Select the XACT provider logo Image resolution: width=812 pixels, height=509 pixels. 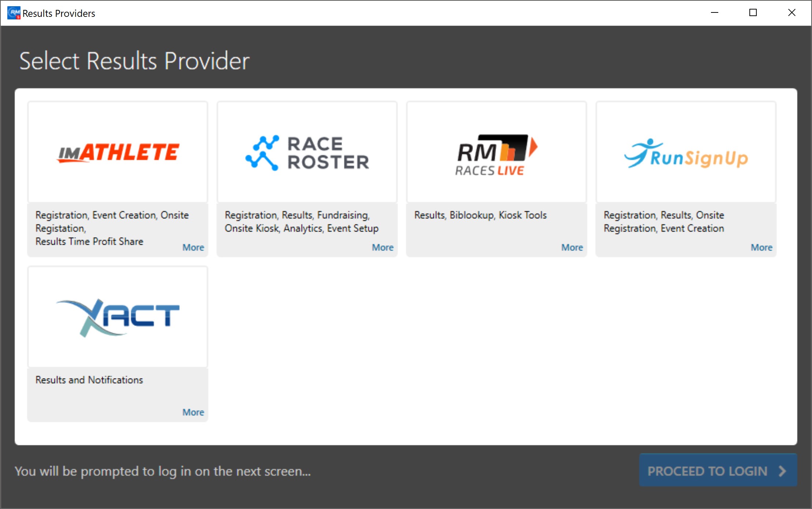118,317
